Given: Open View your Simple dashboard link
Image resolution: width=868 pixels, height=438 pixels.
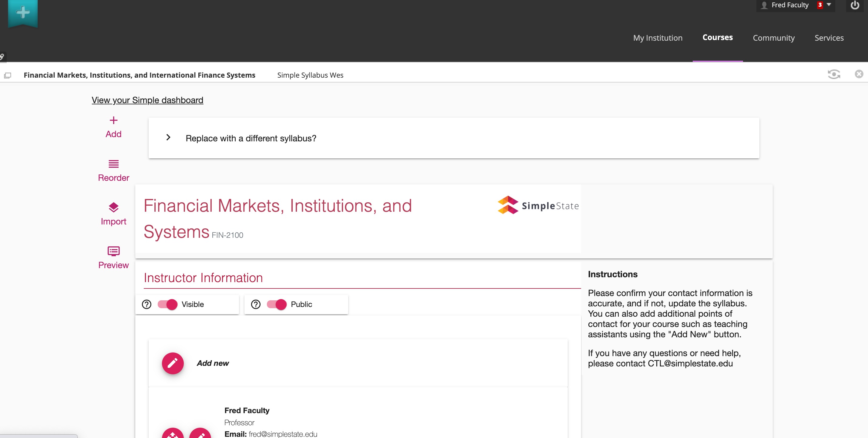Looking at the screenshot, I should pos(147,100).
